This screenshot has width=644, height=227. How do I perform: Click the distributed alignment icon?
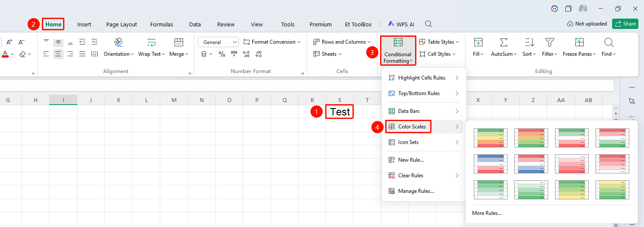[x=95, y=54]
